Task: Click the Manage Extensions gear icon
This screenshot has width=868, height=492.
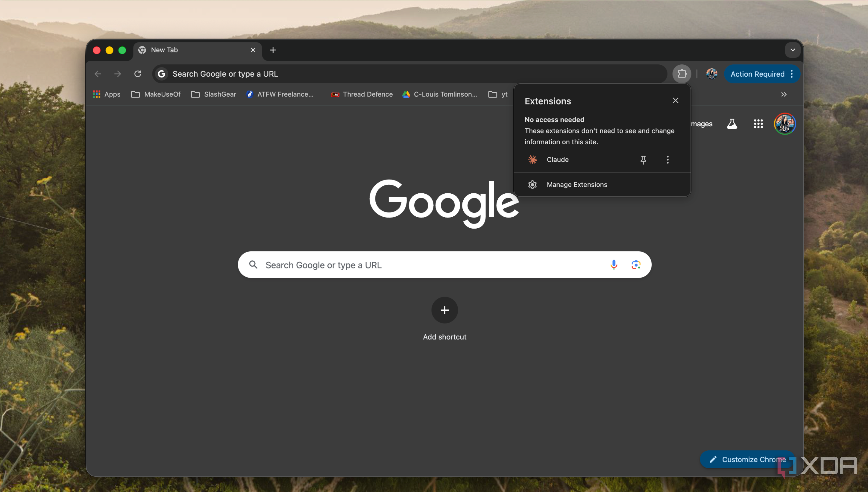Action: coord(532,184)
